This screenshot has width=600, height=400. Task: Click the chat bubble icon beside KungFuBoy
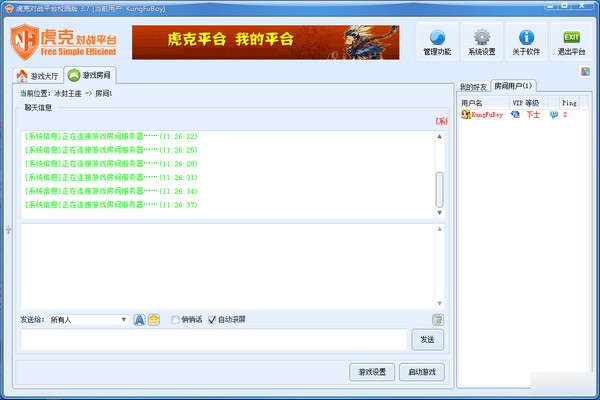tap(553, 114)
